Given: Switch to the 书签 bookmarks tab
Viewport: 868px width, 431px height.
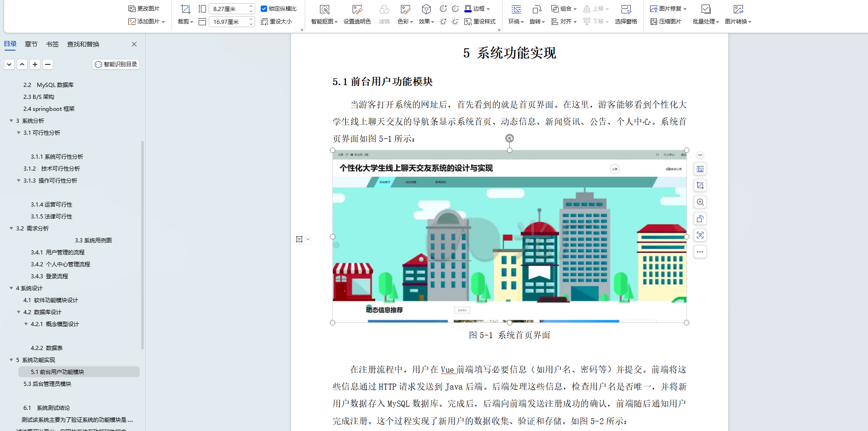Looking at the screenshot, I should coord(52,44).
